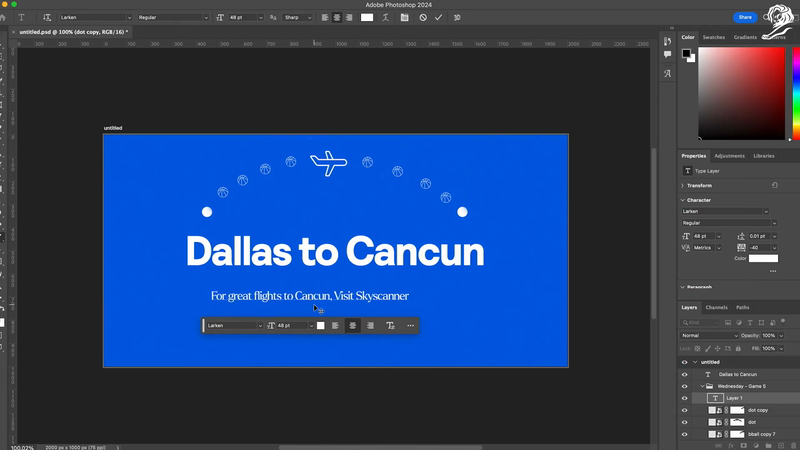Open font family dropdown in options bar

pos(129,17)
